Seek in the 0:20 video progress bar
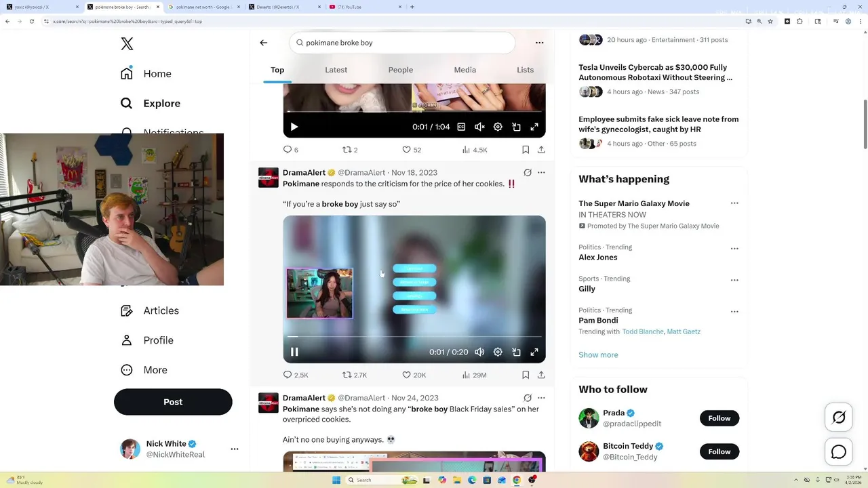 [x=414, y=336]
